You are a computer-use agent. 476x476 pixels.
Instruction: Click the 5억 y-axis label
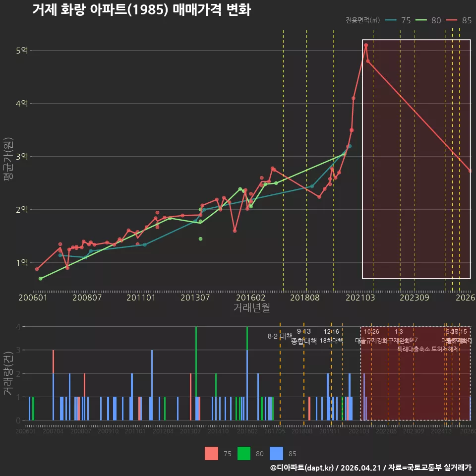(22, 51)
